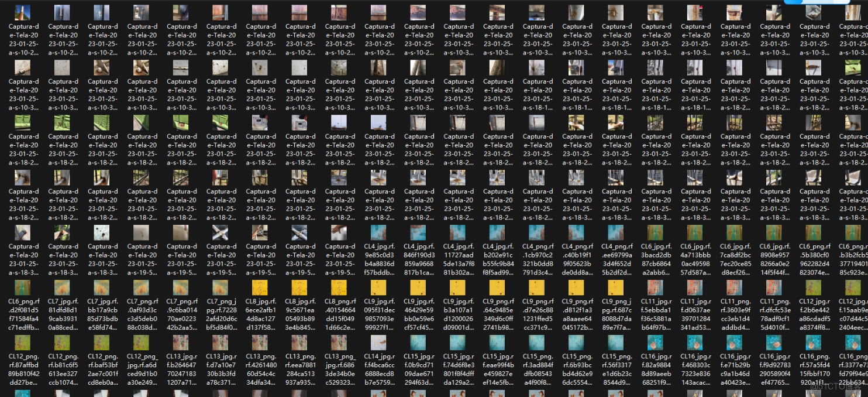Screen dimensions: 868x397
Task: Open image CL4_jpg.rf.11727aad
Action: tap(457, 233)
